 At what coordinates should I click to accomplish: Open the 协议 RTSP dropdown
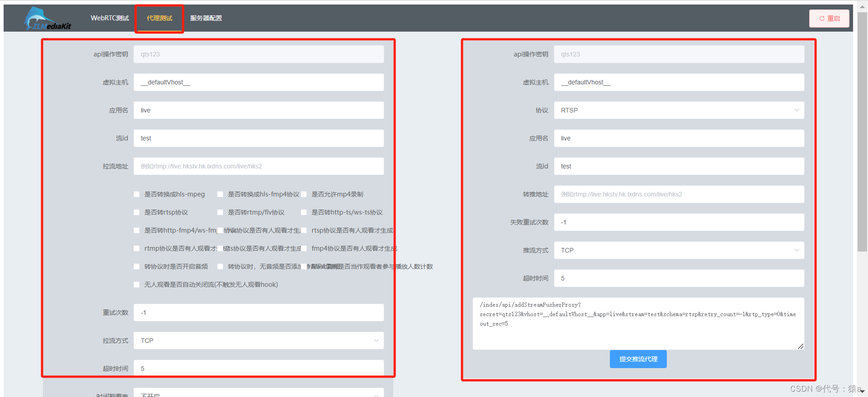[x=679, y=110]
